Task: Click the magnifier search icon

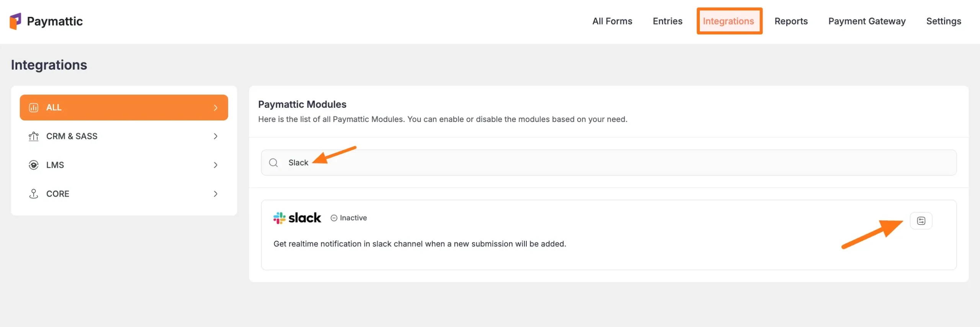Action: 273,163
